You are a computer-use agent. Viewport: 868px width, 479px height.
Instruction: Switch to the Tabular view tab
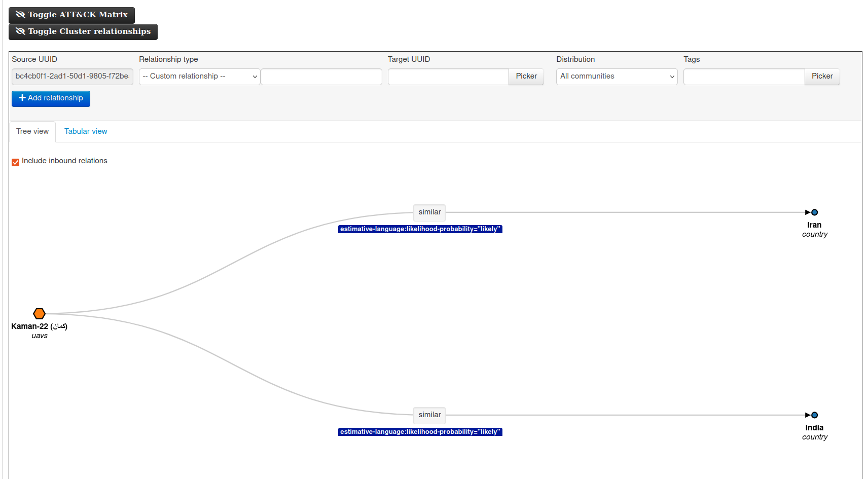pos(86,131)
